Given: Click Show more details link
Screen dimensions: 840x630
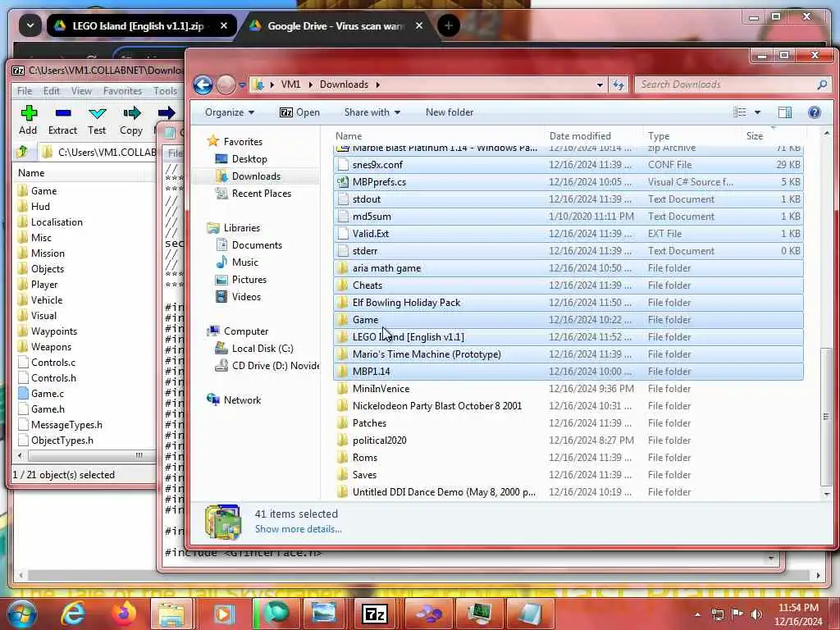Looking at the screenshot, I should click(299, 529).
